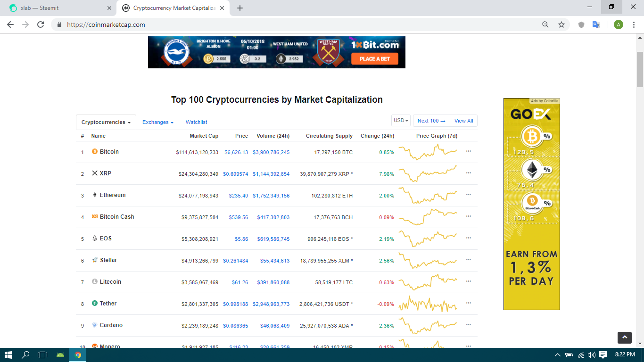Open the more options ellipsis for Stellar
The height and width of the screenshot is (362, 644).
click(x=468, y=260)
